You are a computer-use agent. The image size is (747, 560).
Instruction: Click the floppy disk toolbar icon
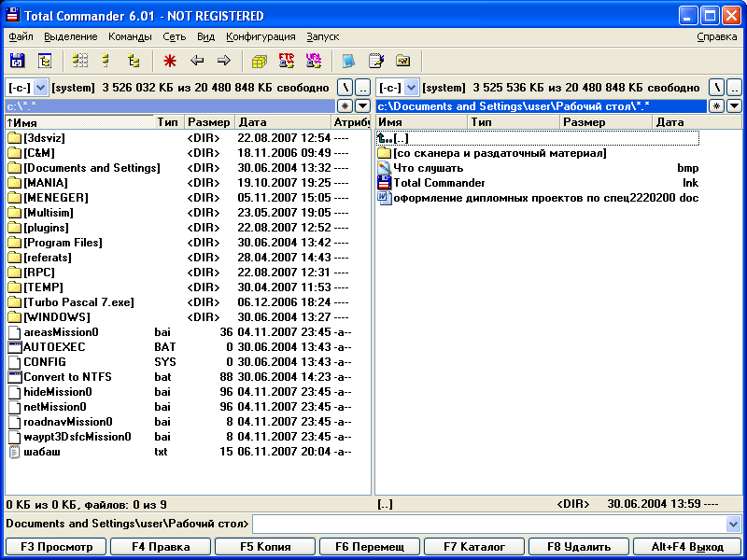[x=17, y=61]
